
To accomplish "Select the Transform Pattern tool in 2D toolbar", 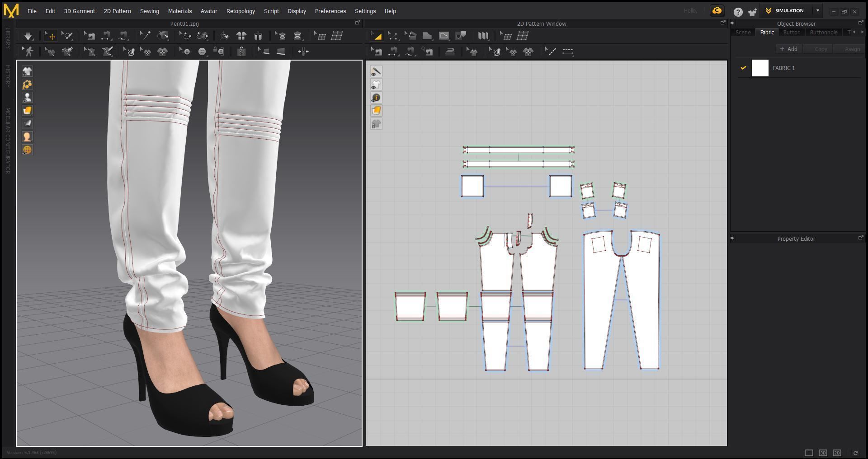I will (x=376, y=36).
